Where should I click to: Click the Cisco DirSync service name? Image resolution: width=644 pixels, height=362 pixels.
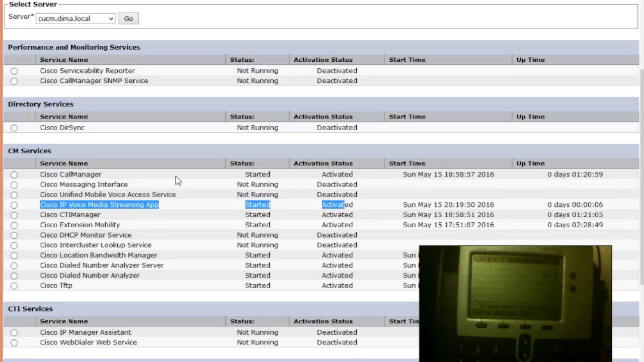pyautogui.click(x=62, y=128)
